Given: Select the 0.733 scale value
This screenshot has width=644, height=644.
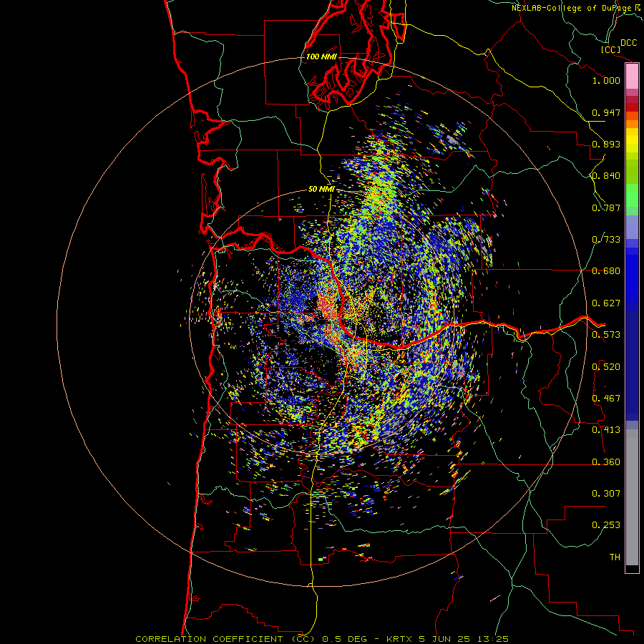Looking at the screenshot, I should (x=606, y=240).
